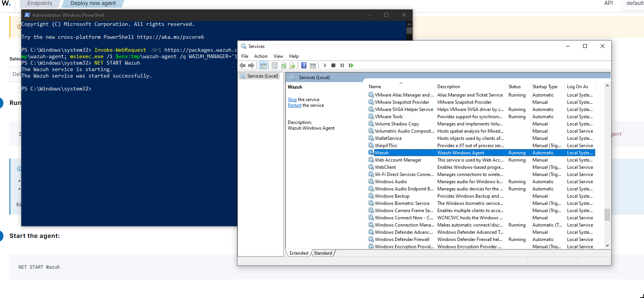The width and height of the screenshot is (644, 298).
Task: Select the VMware Snapshot Provider service row
Action: point(481,102)
